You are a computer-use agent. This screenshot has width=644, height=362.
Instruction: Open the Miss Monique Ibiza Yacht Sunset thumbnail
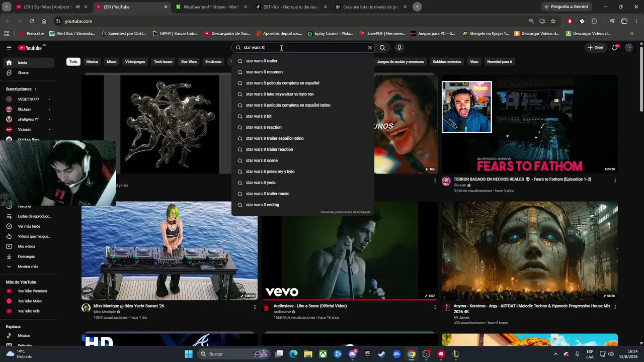point(170,251)
